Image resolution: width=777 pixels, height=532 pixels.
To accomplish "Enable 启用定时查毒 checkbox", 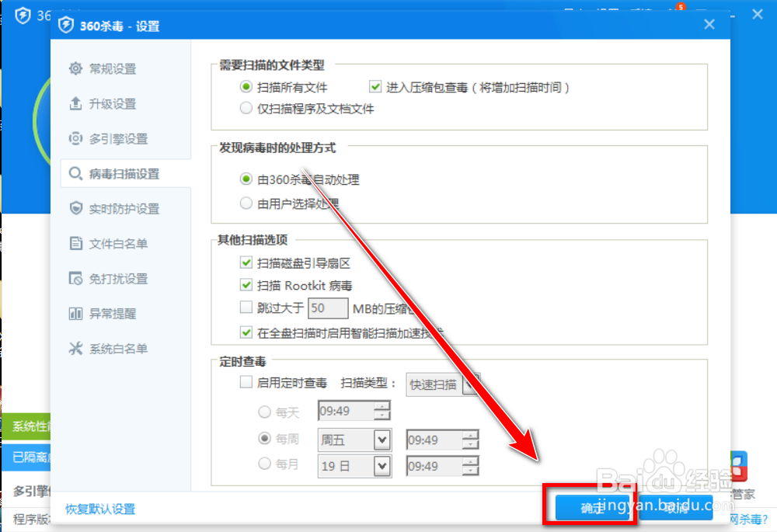I will pyautogui.click(x=246, y=382).
